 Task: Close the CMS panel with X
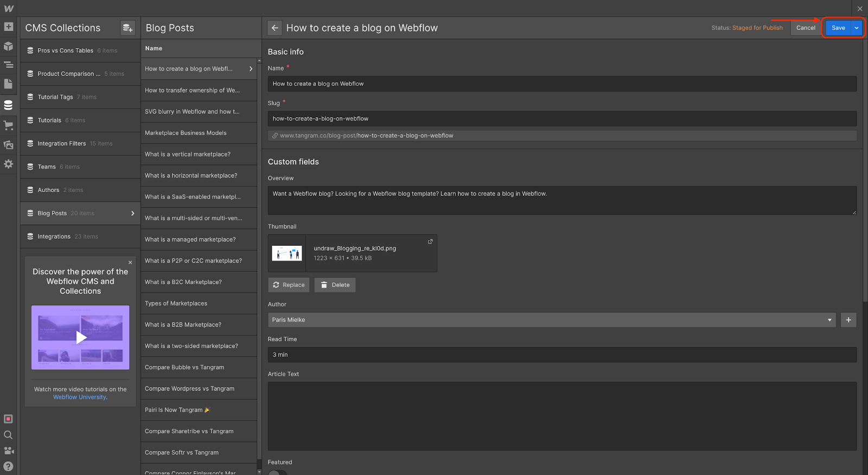tap(860, 9)
